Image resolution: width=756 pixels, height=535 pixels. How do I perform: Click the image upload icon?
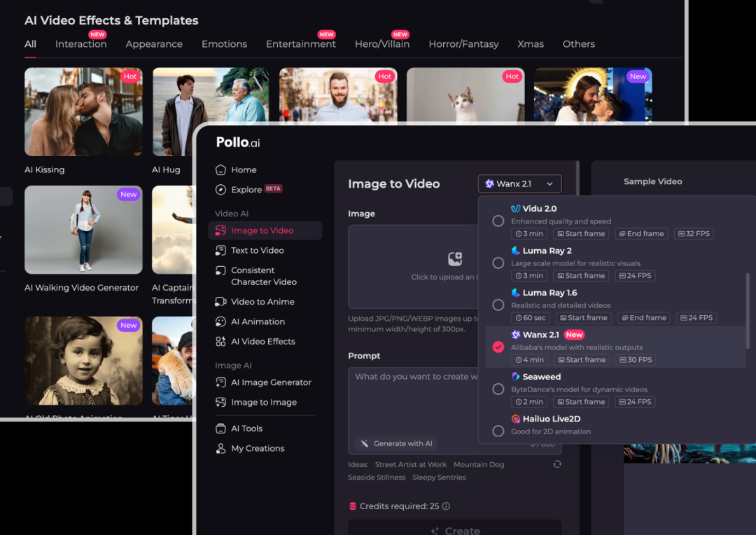(x=455, y=259)
